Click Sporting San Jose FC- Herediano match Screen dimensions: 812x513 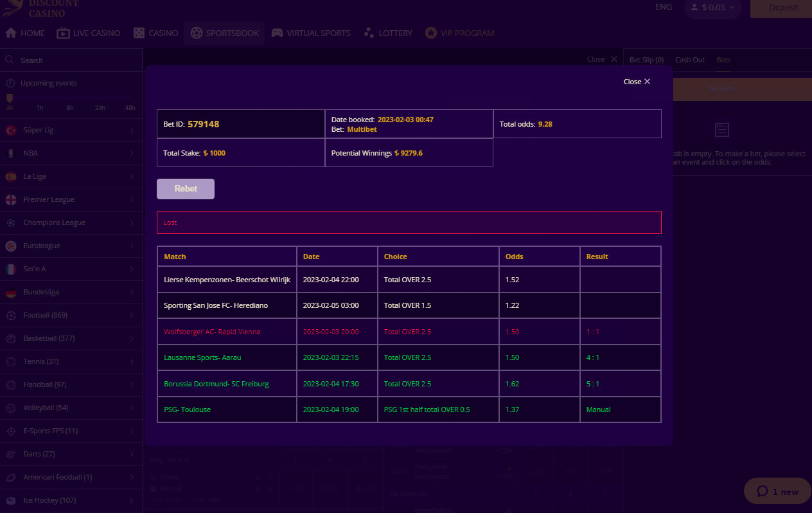pyautogui.click(x=215, y=305)
